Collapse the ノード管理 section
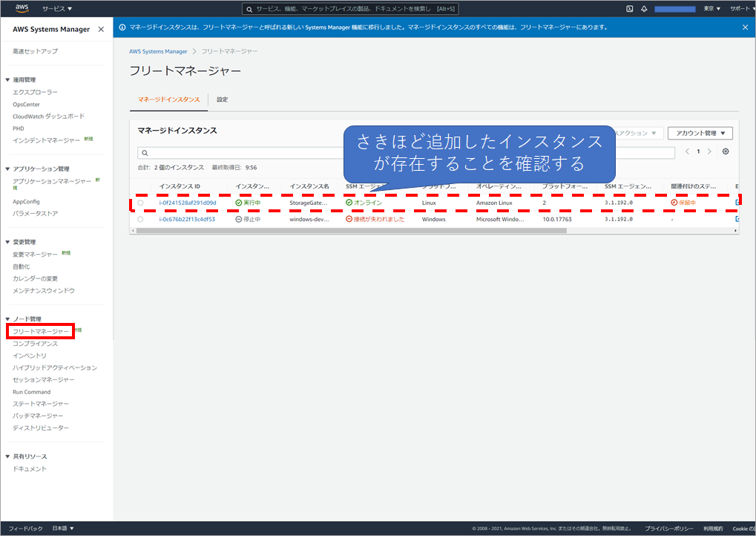 click(7, 319)
